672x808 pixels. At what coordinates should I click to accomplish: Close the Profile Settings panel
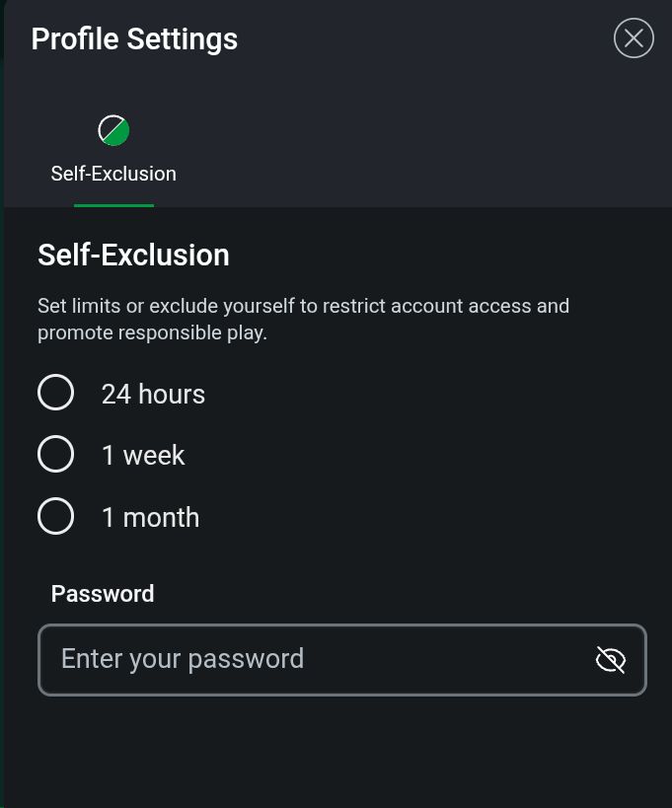(x=634, y=38)
